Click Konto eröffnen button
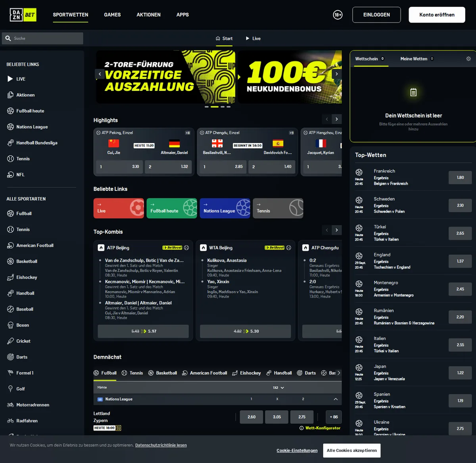 pos(437,15)
